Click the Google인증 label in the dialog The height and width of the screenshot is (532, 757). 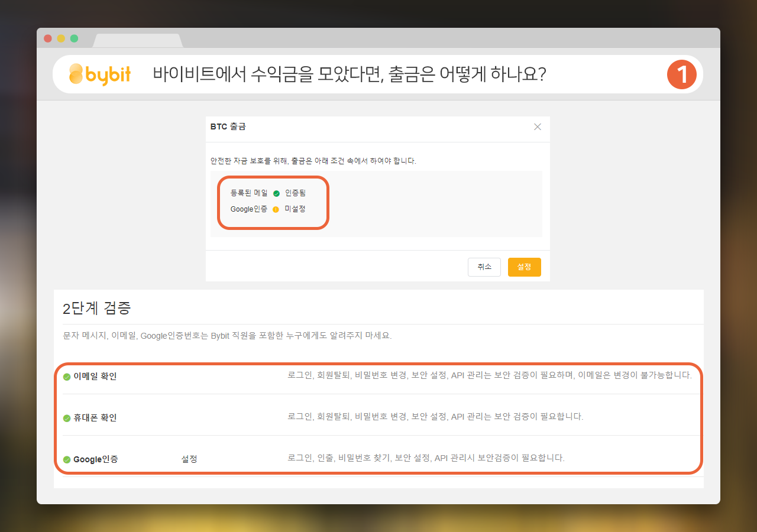pyautogui.click(x=249, y=209)
